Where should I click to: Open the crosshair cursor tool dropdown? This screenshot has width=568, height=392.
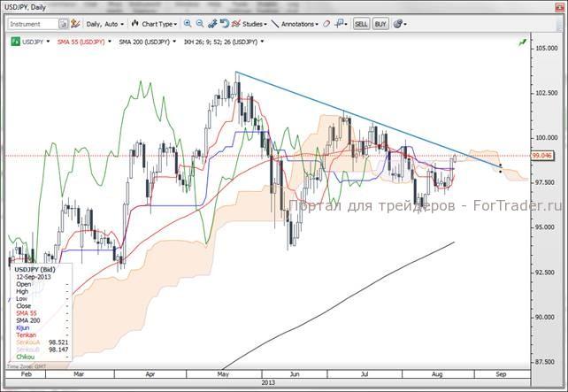[x=341, y=24]
